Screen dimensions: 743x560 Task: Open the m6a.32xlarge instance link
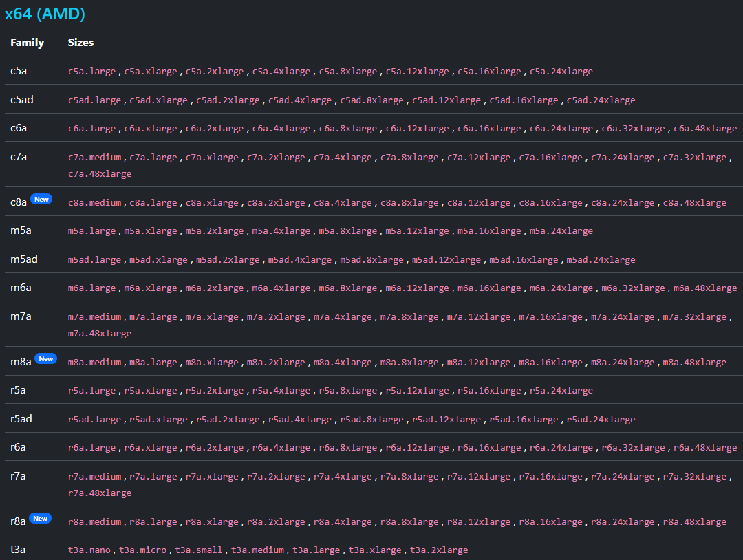[633, 288]
